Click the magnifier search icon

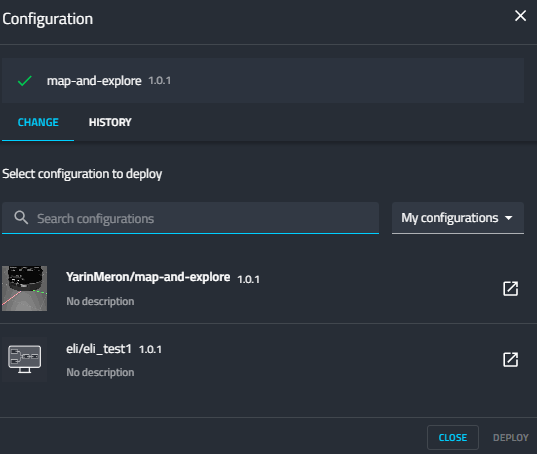point(21,218)
